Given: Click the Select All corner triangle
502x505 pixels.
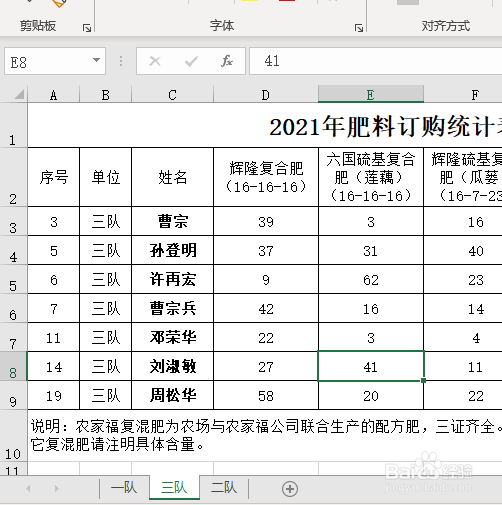Looking at the screenshot, I should click(20, 95).
